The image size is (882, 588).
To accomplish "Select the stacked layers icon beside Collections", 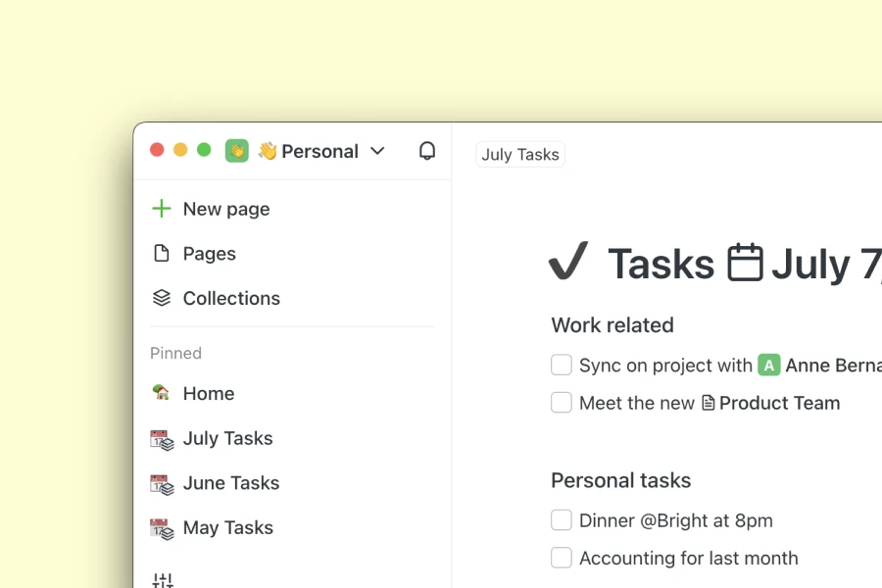I will coord(161,298).
